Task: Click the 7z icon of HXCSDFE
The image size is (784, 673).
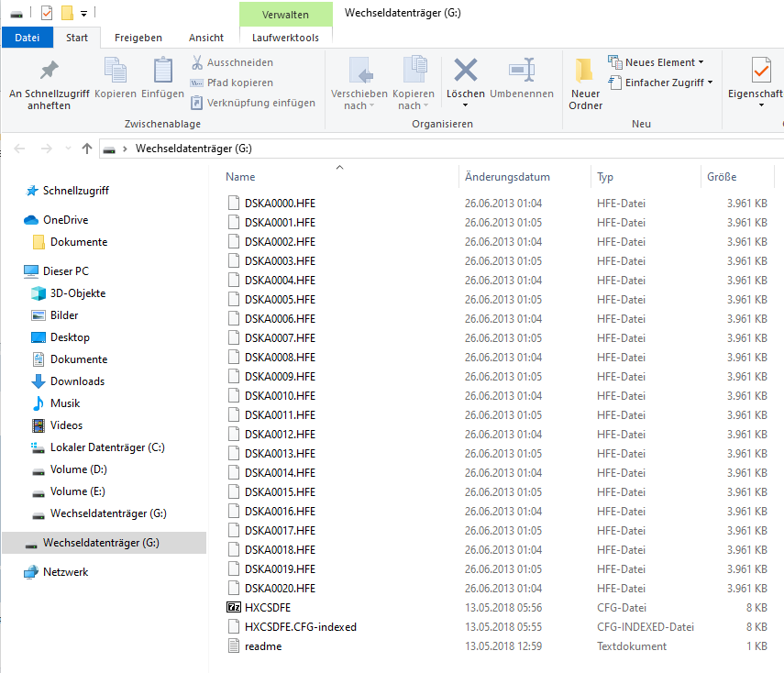Action: pyautogui.click(x=234, y=608)
